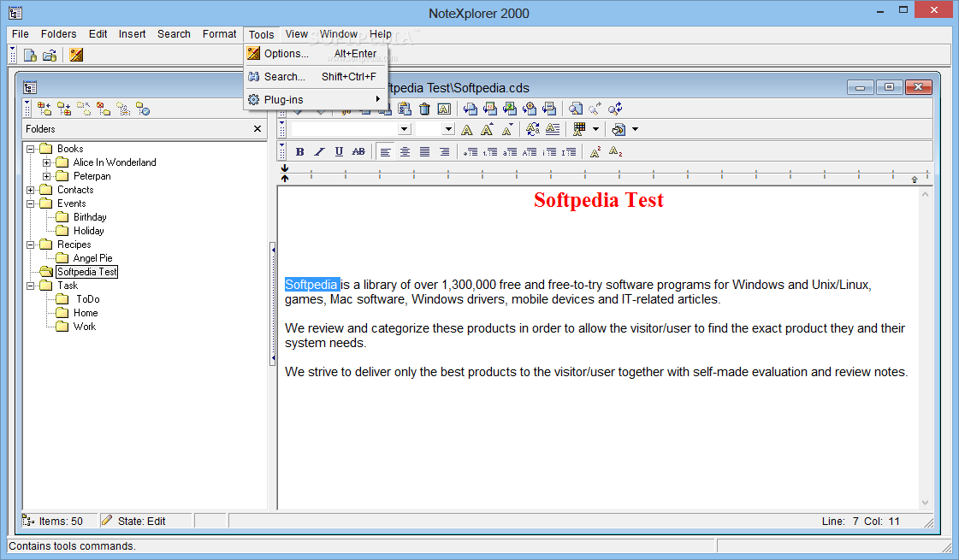Click the change case icon
959x560 pixels.
click(x=533, y=129)
